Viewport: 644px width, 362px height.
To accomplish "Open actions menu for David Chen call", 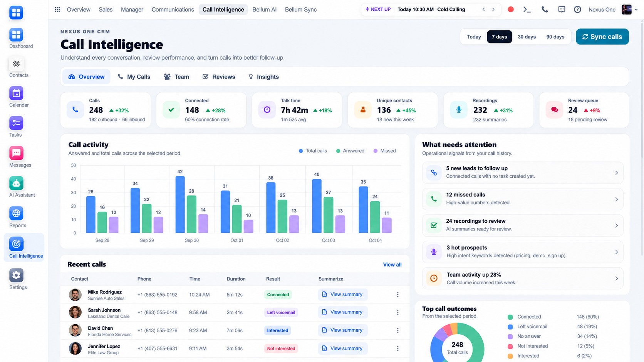I will [x=397, y=330].
